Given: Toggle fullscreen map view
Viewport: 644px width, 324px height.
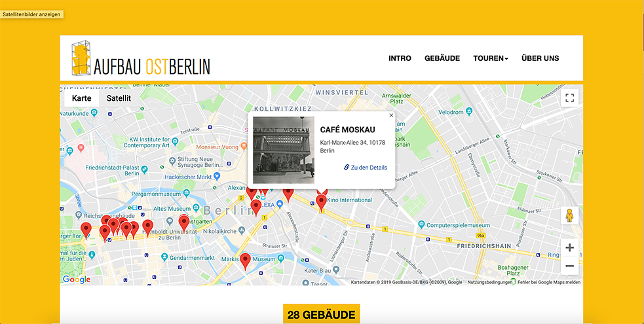Looking at the screenshot, I should pos(569,98).
